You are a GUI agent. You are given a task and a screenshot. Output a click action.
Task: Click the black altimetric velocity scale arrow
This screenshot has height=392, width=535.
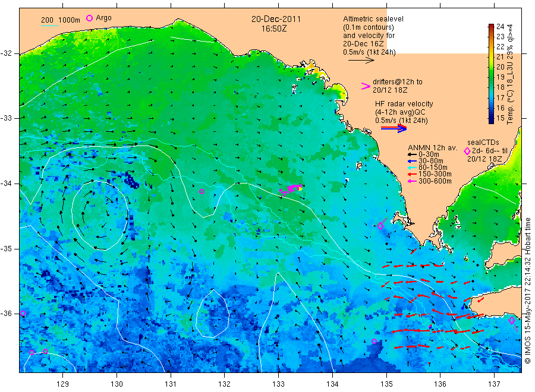pos(361,61)
